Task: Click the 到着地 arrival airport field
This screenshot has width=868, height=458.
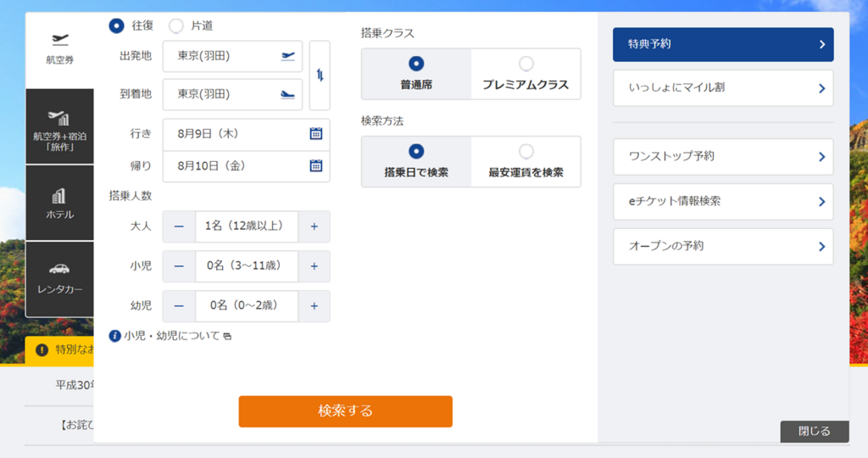Action: [x=232, y=94]
